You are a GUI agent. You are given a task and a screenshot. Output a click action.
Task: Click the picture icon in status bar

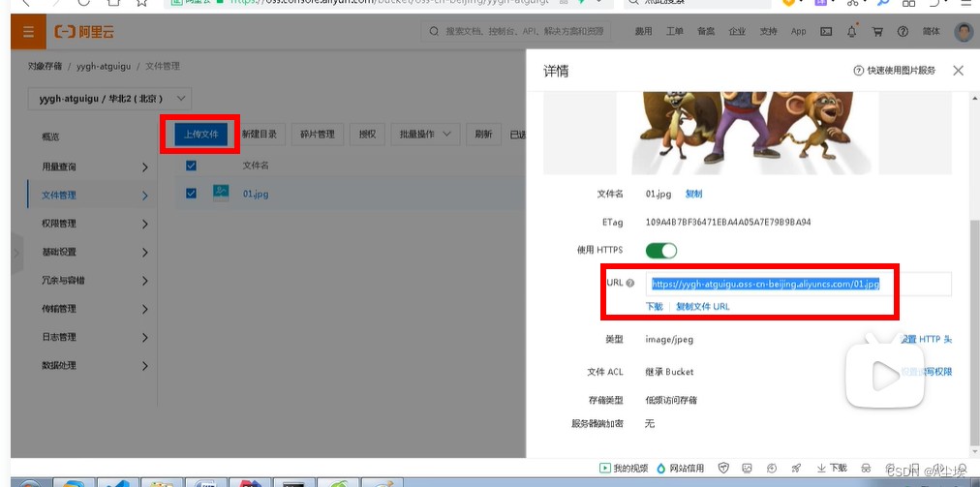point(748,468)
